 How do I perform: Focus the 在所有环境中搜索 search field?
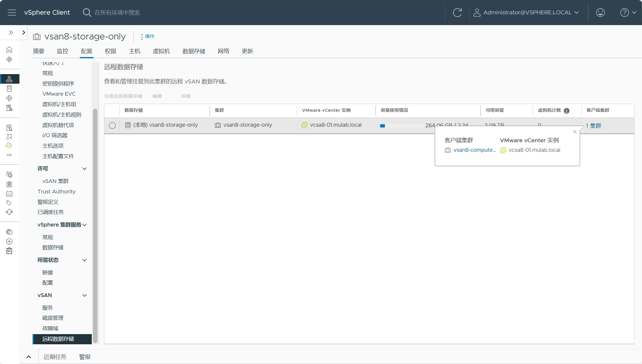click(117, 13)
